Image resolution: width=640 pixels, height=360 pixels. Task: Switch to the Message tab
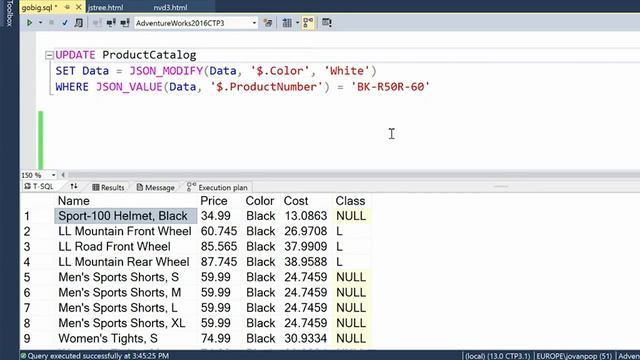[156, 187]
